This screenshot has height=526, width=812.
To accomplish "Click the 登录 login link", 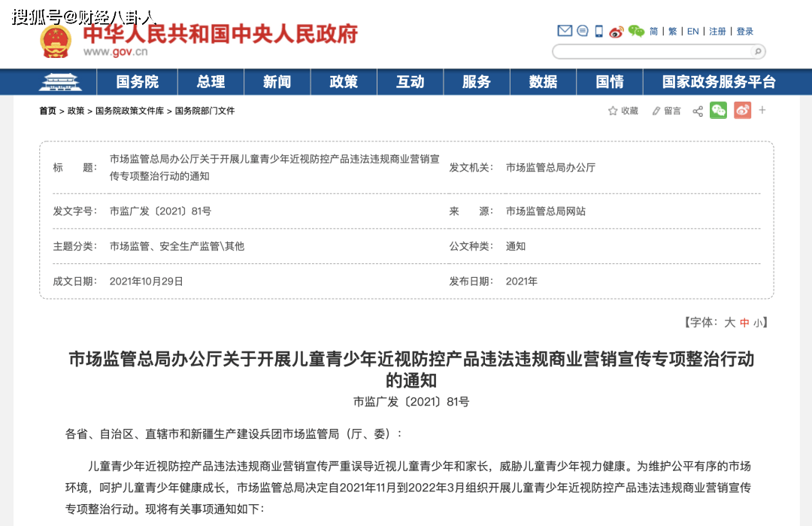I will (x=744, y=32).
